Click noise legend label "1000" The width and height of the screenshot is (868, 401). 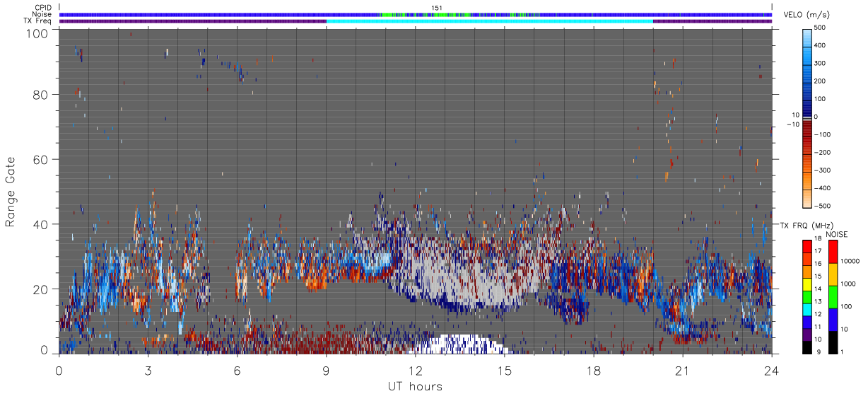[x=850, y=283]
